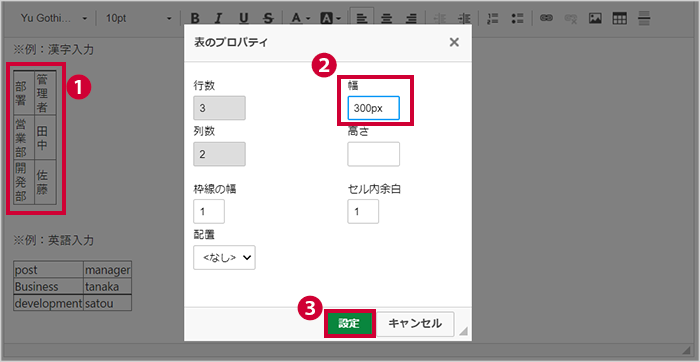
Task: Click the 幅 width input field
Action: (373, 108)
